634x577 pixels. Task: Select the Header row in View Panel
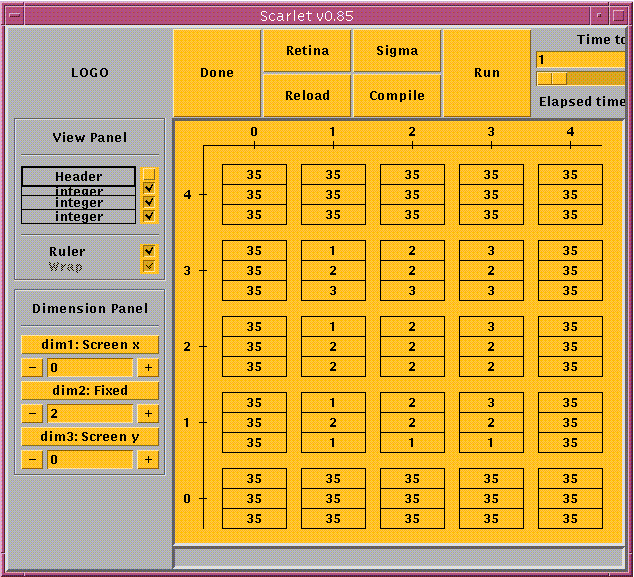coord(78,176)
